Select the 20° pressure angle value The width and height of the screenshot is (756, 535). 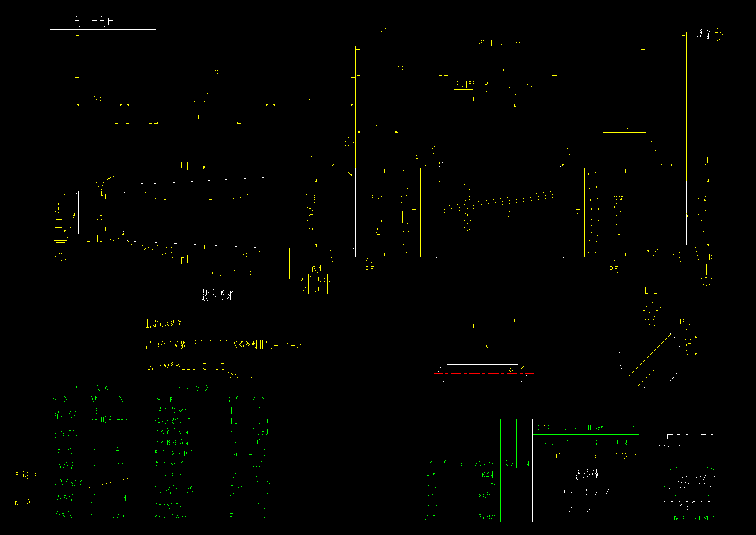pos(118,466)
